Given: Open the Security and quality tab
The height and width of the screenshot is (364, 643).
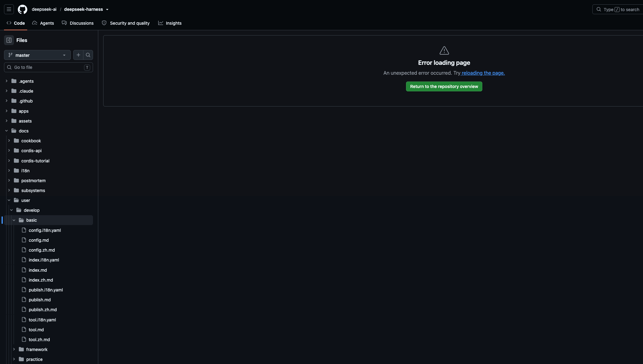Looking at the screenshot, I should click(126, 23).
